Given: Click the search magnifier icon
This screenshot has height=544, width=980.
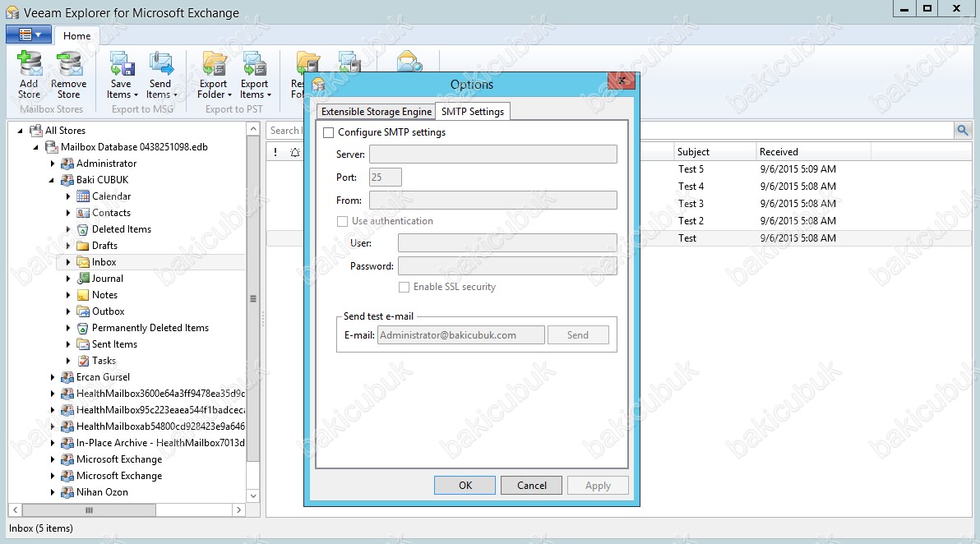Looking at the screenshot, I should pos(963,130).
